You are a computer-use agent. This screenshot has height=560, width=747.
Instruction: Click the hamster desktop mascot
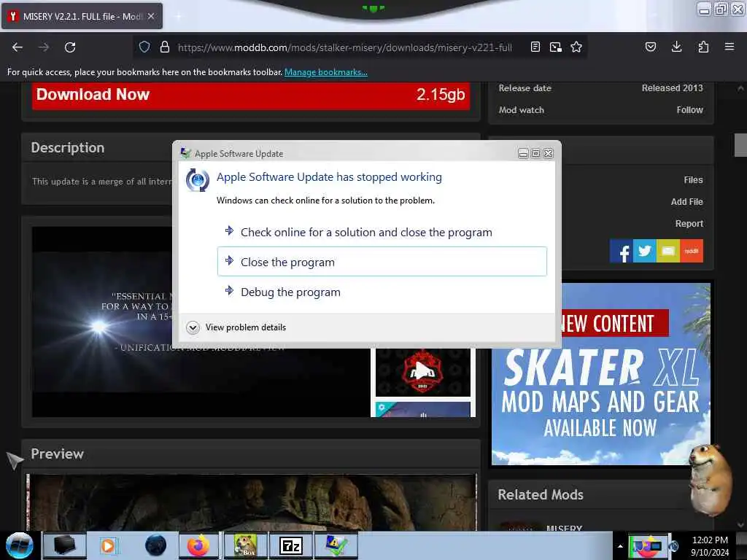711,480
